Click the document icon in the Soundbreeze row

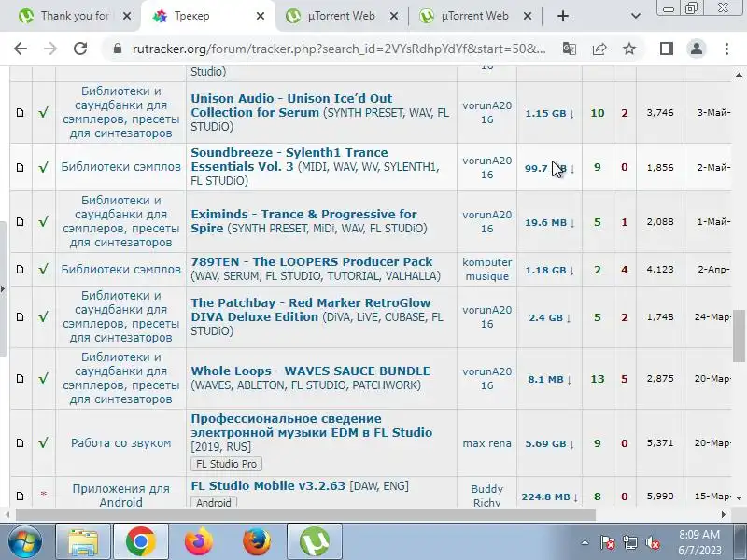pos(20,167)
